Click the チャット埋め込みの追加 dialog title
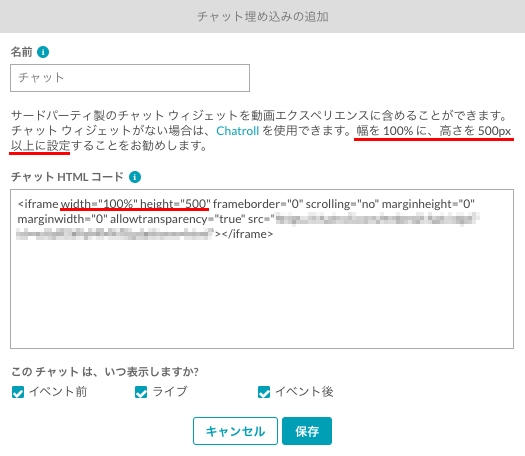 [263, 16]
